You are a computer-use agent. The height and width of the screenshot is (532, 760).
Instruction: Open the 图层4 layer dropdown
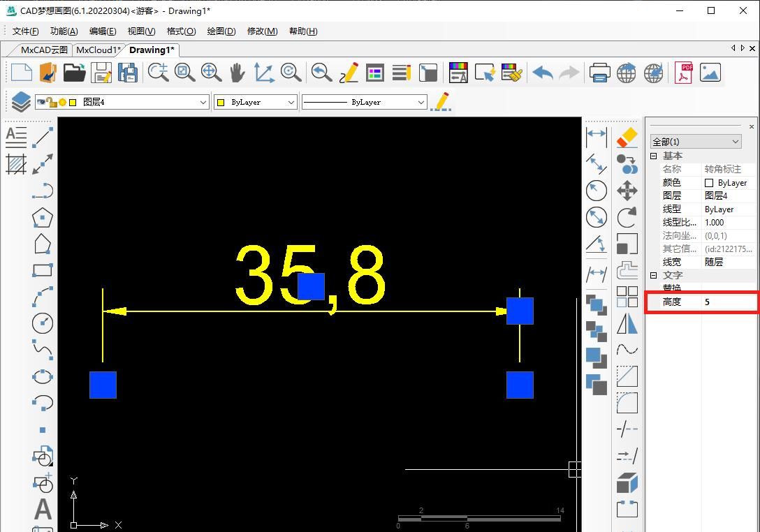click(203, 102)
